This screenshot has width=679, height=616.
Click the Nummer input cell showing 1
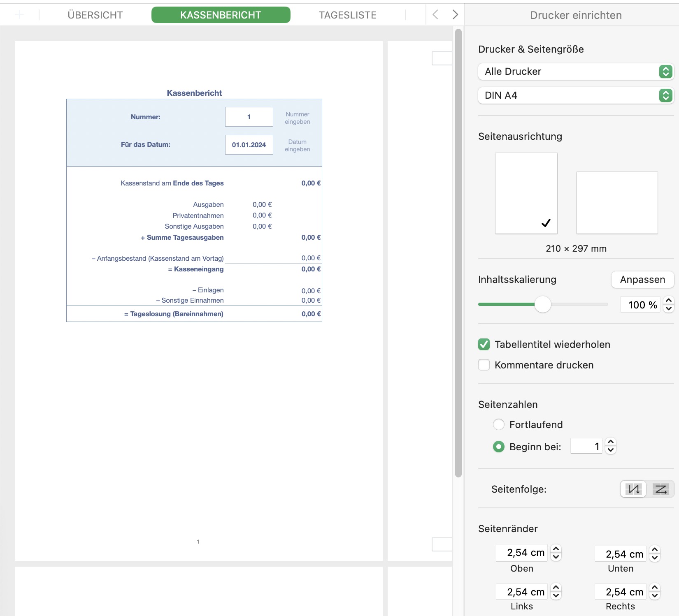tap(249, 117)
